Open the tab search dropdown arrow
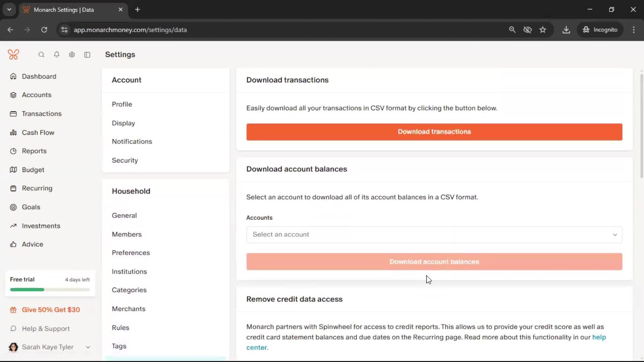 click(x=9, y=9)
